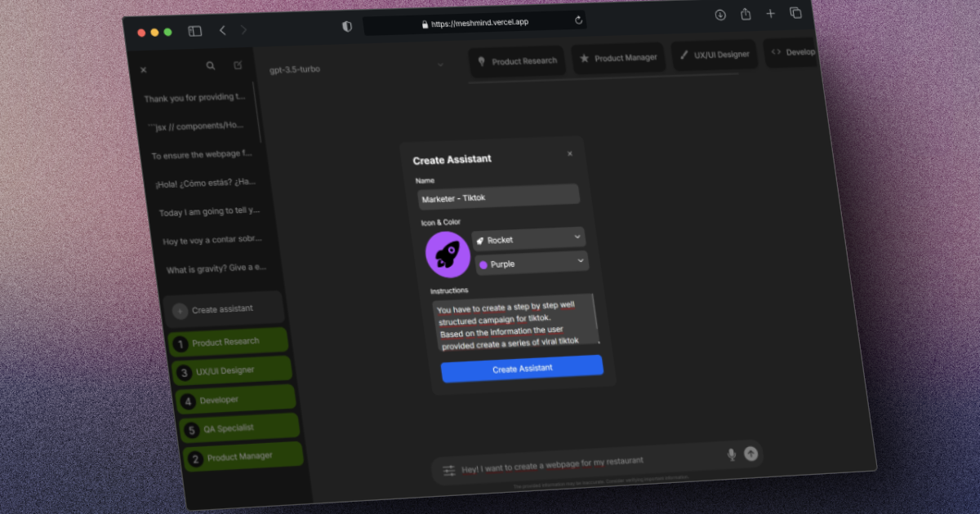Click the purple color dot in color selector

483,265
